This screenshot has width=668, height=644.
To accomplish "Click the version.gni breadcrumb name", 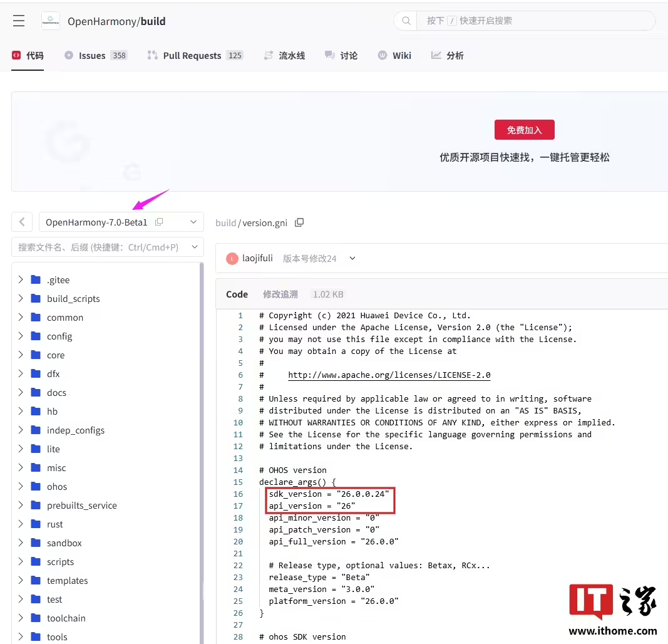I will (265, 223).
